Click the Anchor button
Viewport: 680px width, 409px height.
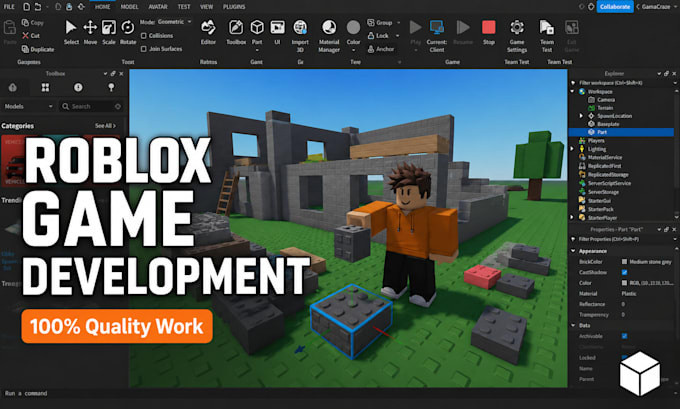click(x=381, y=49)
